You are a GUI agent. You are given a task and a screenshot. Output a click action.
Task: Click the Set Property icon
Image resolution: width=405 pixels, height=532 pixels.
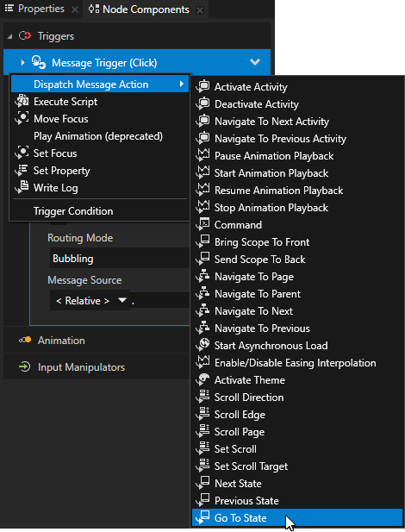tap(22, 170)
